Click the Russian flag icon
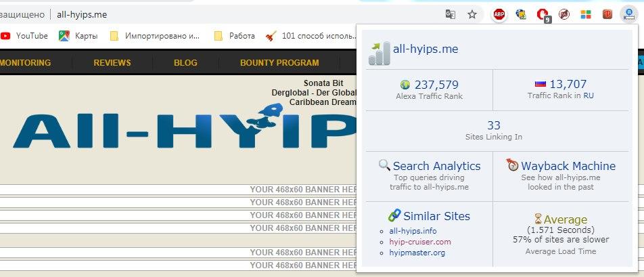This screenshot has width=644, height=277. pos(540,84)
